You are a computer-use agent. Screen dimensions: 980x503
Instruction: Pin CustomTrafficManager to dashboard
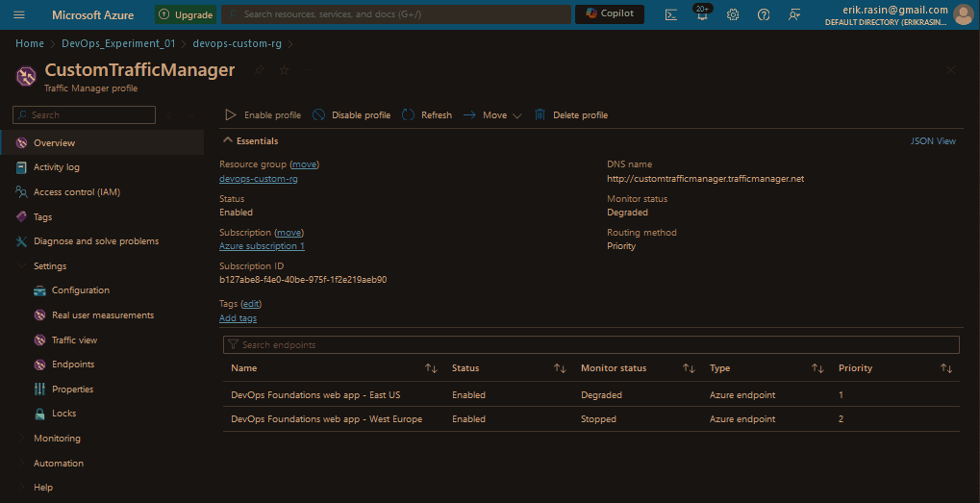click(x=260, y=70)
